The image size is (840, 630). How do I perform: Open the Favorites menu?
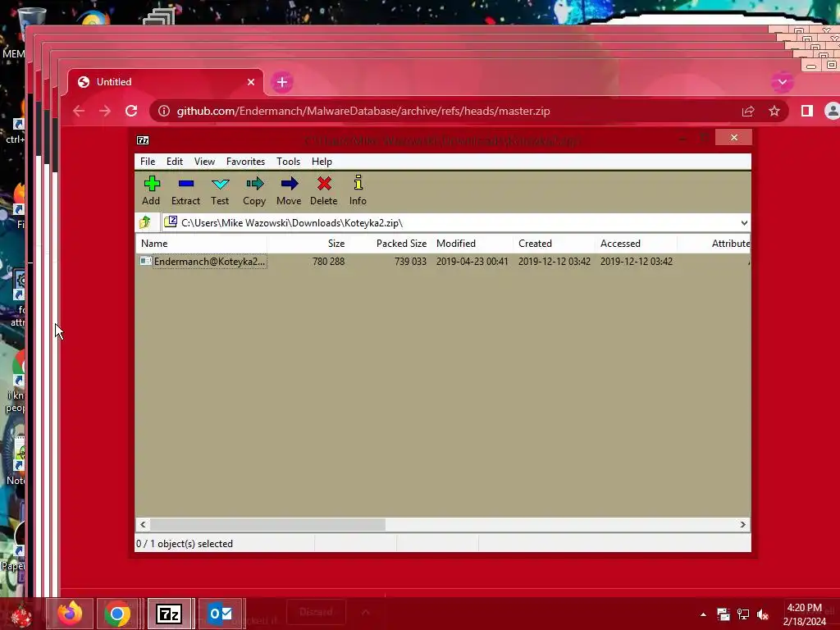click(245, 162)
